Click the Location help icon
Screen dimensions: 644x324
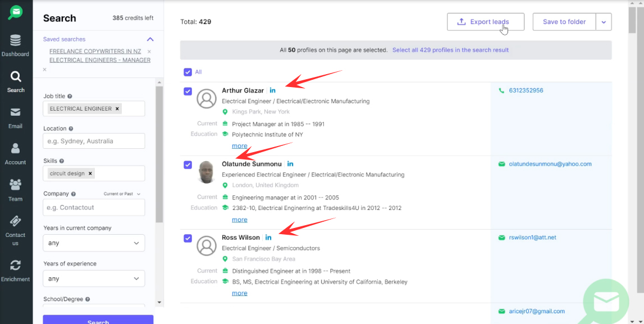pyautogui.click(x=71, y=129)
